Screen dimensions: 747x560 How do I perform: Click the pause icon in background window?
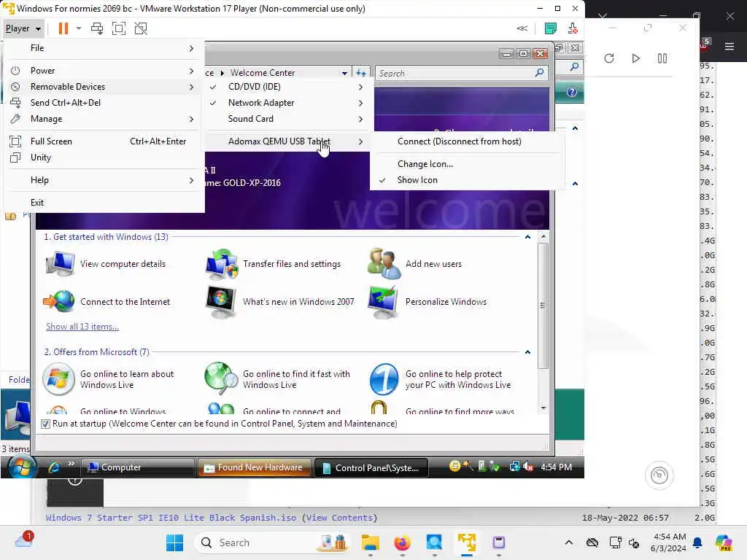pos(662,58)
